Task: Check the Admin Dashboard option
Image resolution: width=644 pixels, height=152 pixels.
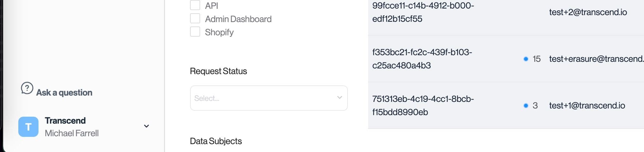Action: click(195, 19)
